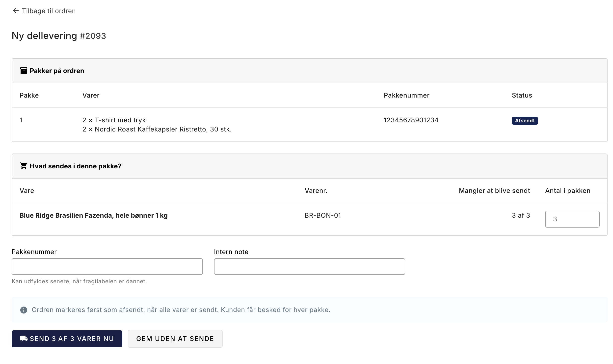Focus the Pakkenummer input field

point(107,267)
